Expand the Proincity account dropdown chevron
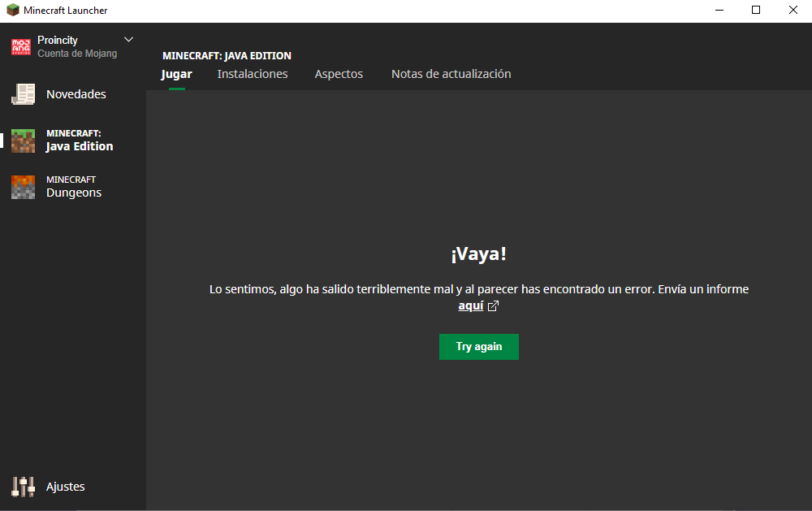 point(129,39)
